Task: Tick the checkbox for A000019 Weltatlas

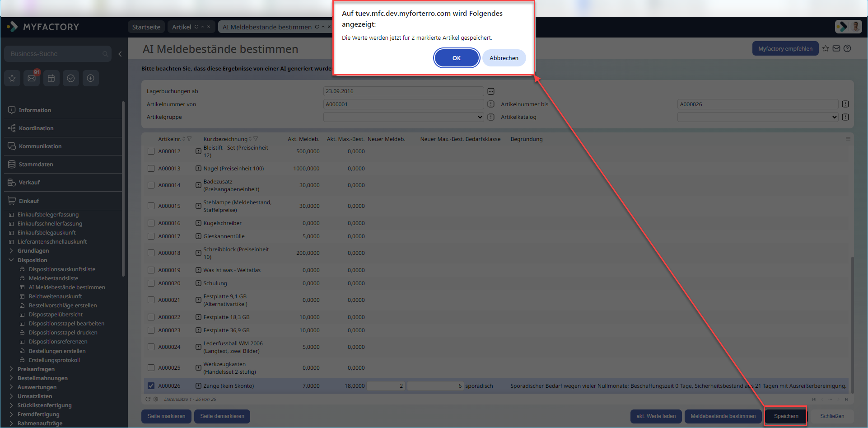Action: coord(151,270)
